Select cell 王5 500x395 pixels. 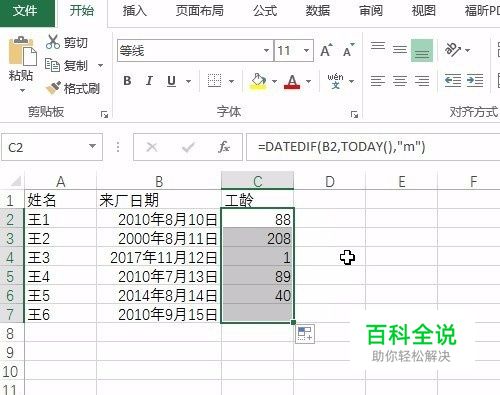tap(60, 295)
